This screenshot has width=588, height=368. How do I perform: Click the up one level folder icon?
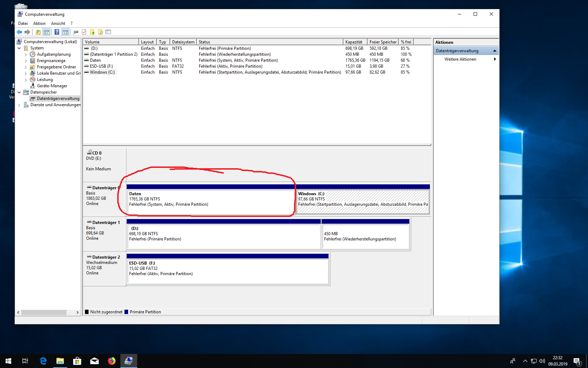click(38, 32)
